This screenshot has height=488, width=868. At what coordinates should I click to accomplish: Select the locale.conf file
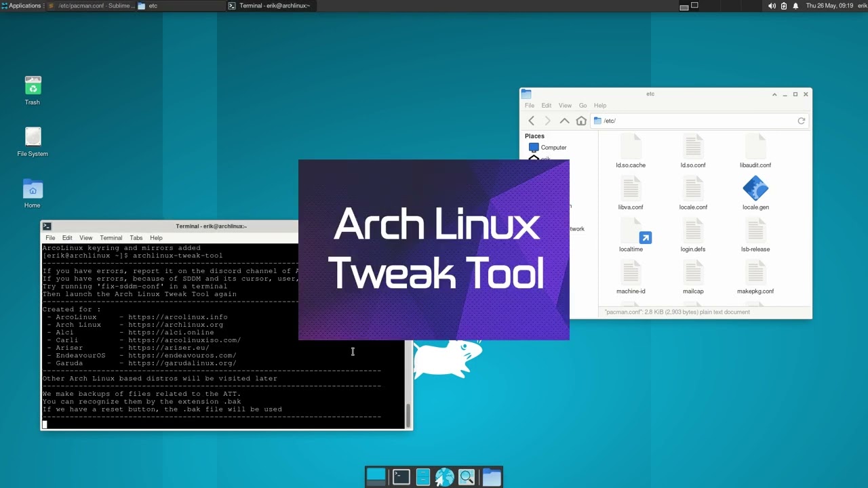coord(693,194)
